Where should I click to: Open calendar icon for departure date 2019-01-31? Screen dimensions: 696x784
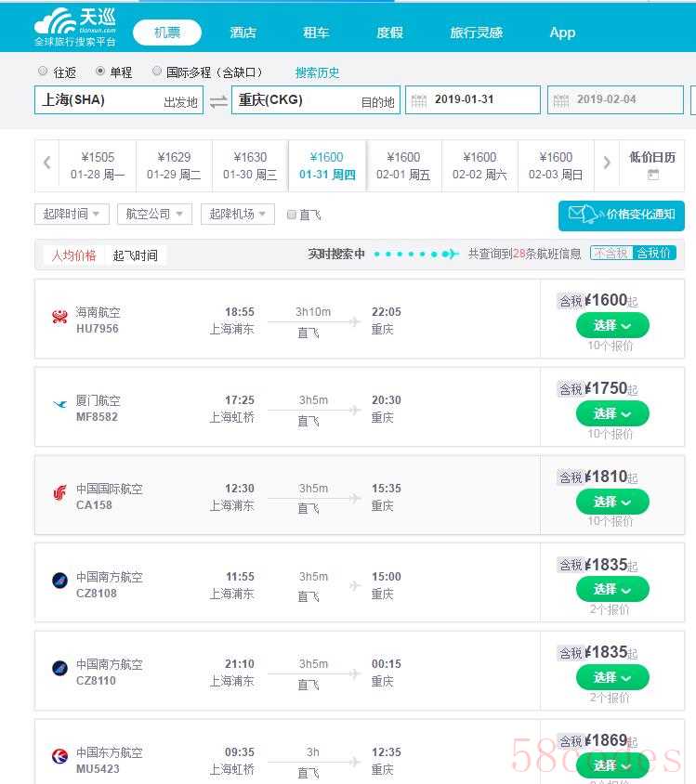pos(418,100)
